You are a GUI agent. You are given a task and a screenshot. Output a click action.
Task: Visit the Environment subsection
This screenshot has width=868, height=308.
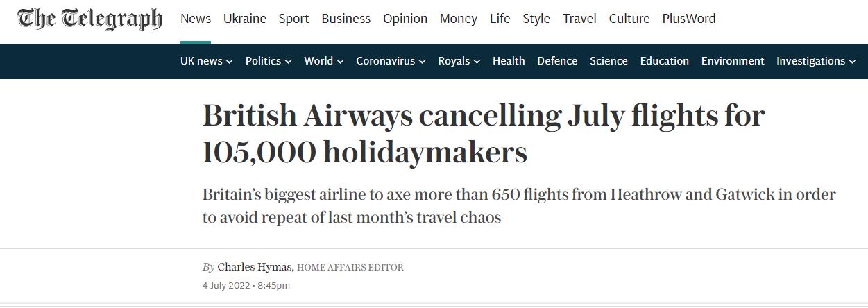(x=733, y=61)
